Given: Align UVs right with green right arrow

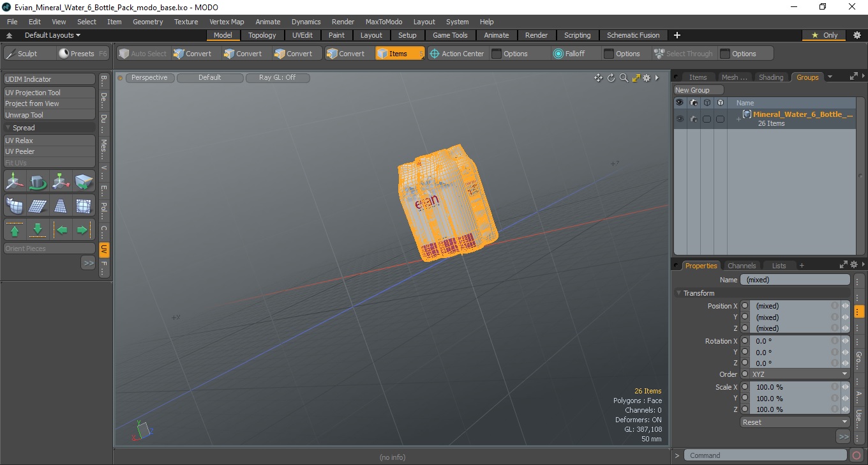Looking at the screenshot, I should point(84,229).
